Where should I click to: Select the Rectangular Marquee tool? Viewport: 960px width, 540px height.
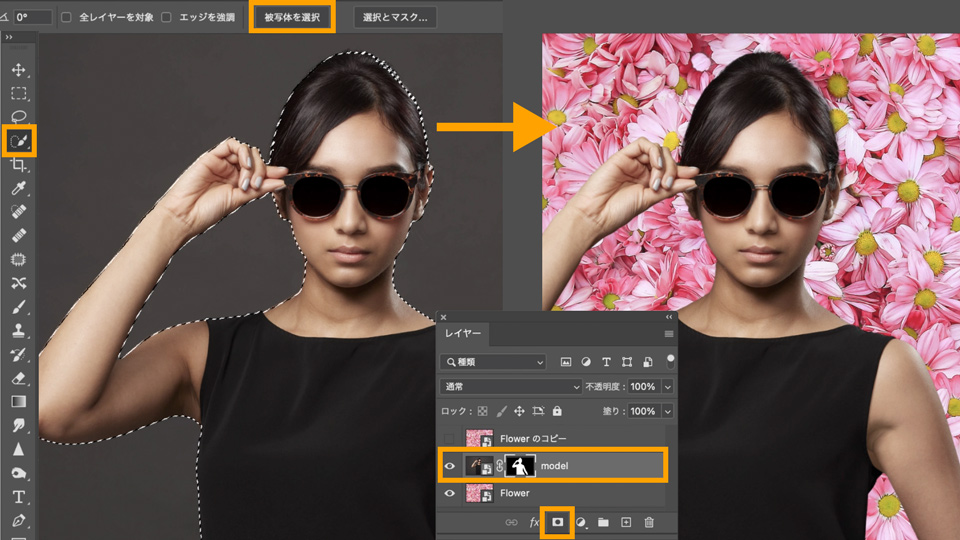[18, 93]
